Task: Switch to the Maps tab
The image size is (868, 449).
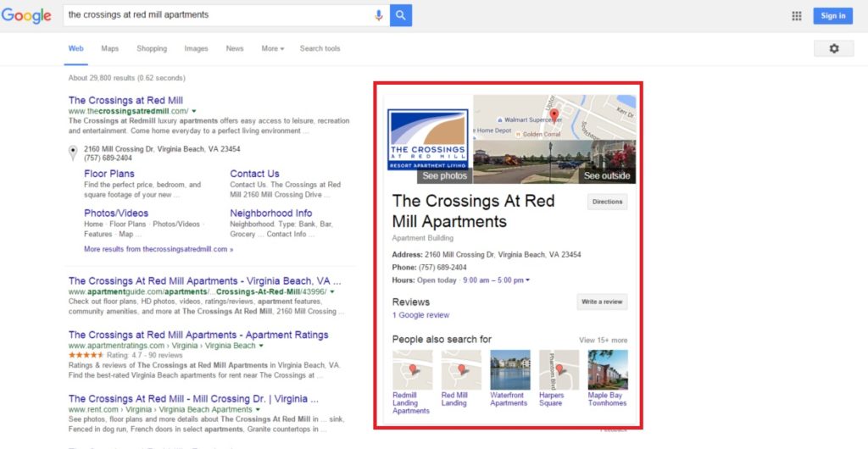Action: (x=109, y=48)
